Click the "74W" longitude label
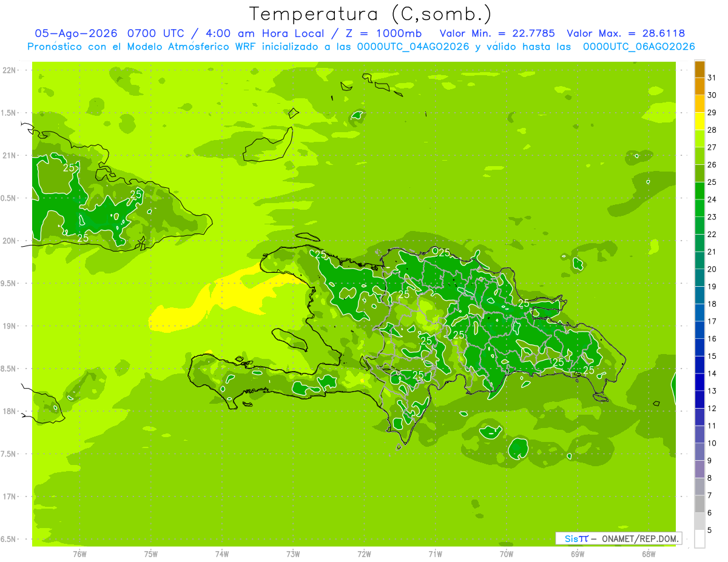Screen dimensions: 728x562 [x=221, y=554]
